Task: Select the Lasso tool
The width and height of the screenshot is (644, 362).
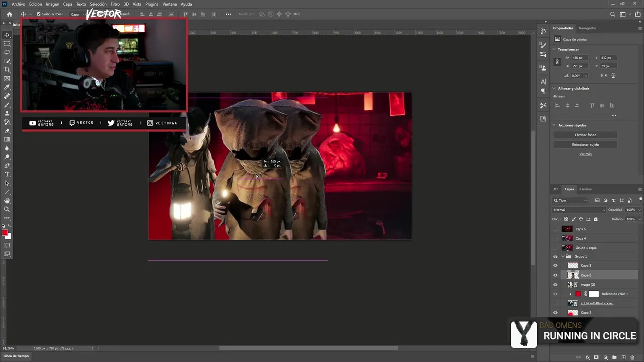Action: [7, 52]
